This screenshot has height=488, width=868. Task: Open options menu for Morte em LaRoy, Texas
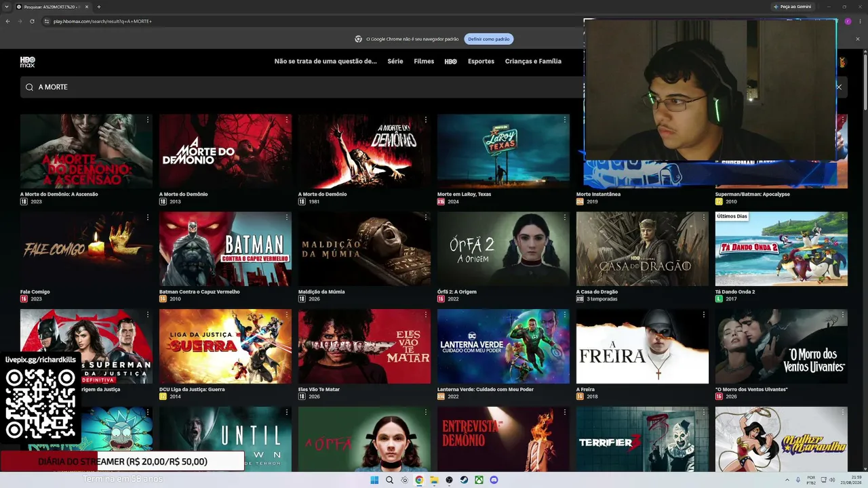click(x=565, y=119)
